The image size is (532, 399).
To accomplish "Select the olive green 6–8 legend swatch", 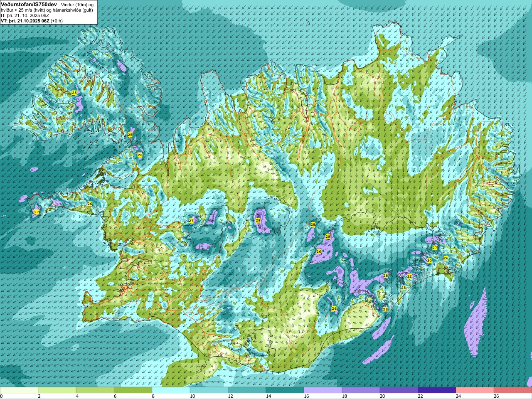I will (x=133, y=390).
